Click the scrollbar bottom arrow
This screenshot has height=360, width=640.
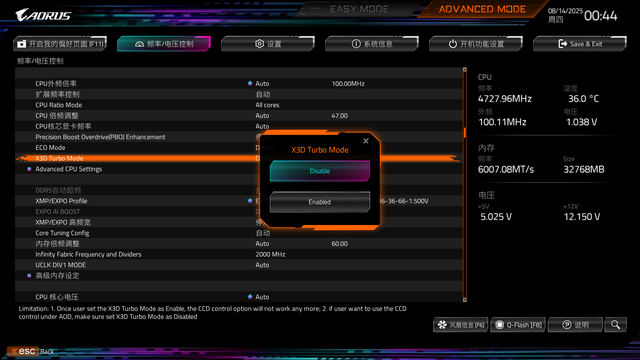(464, 300)
